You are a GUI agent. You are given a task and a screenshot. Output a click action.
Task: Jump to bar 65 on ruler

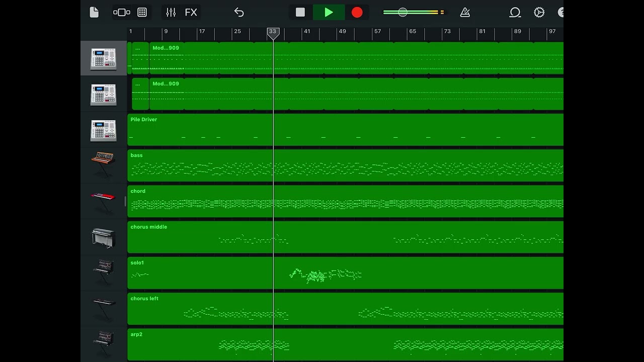tap(413, 31)
